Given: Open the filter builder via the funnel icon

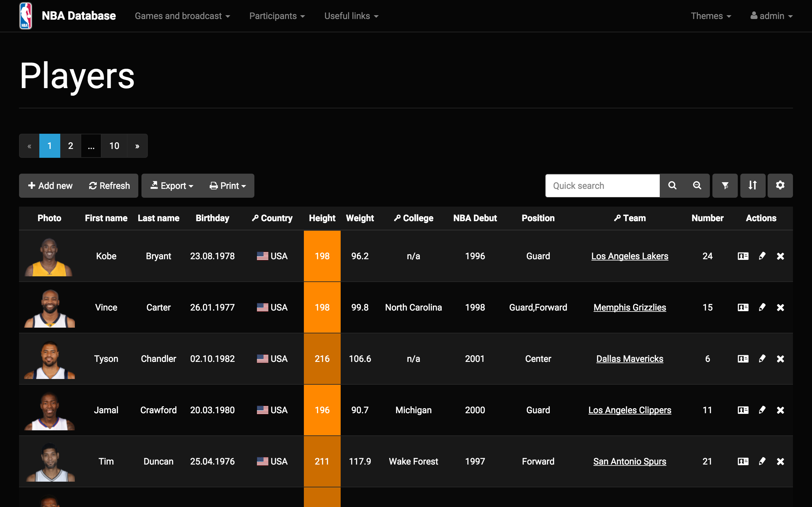Looking at the screenshot, I should tap(725, 185).
